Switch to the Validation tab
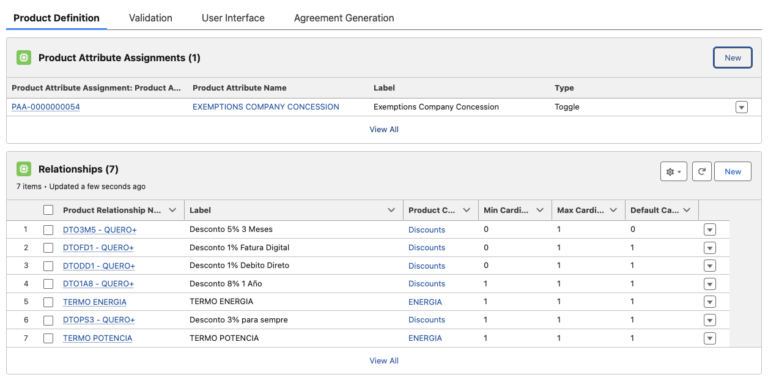This screenshot has height=380, width=768. 150,18
